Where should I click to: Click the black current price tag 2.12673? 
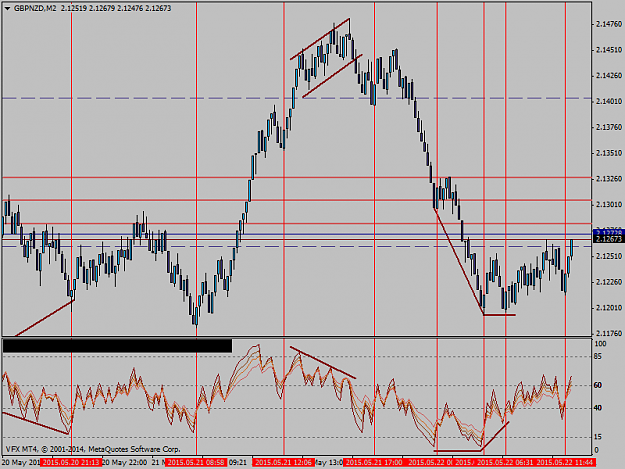click(608, 239)
